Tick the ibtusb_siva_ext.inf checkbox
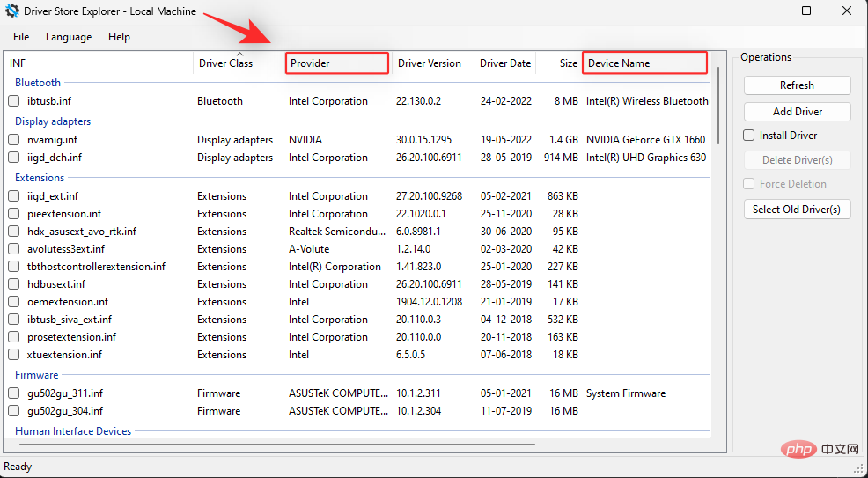 pyautogui.click(x=14, y=320)
